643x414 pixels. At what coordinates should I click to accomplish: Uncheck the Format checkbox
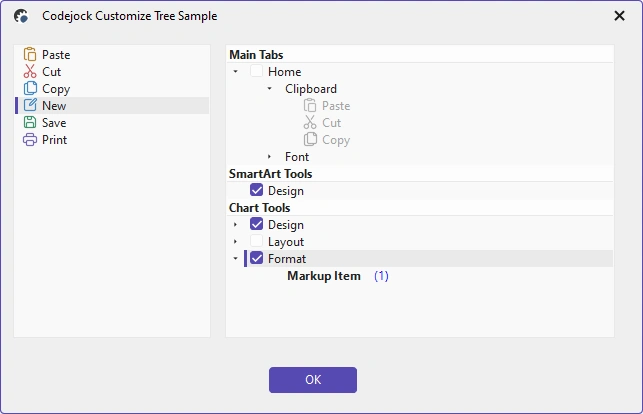(x=256, y=258)
